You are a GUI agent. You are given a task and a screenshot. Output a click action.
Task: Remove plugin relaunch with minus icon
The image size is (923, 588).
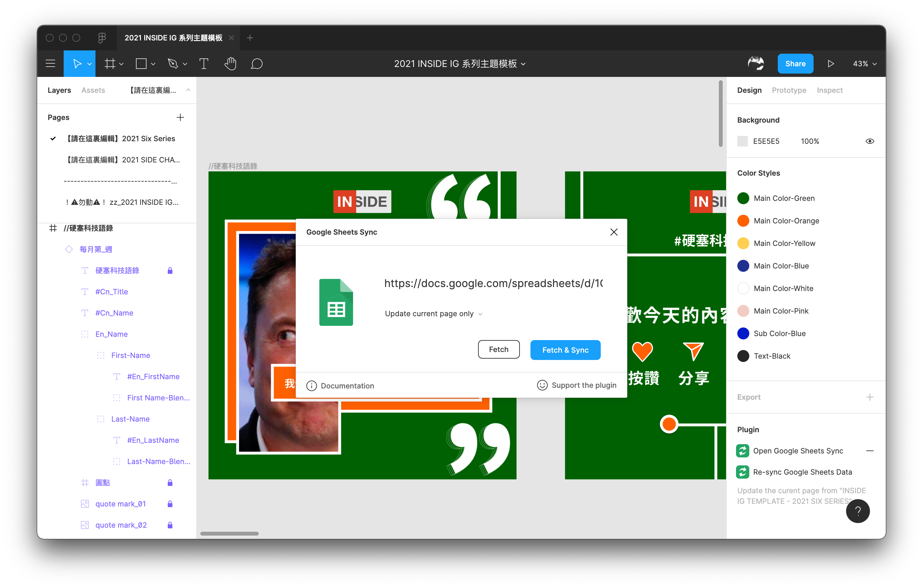pos(870,451)
